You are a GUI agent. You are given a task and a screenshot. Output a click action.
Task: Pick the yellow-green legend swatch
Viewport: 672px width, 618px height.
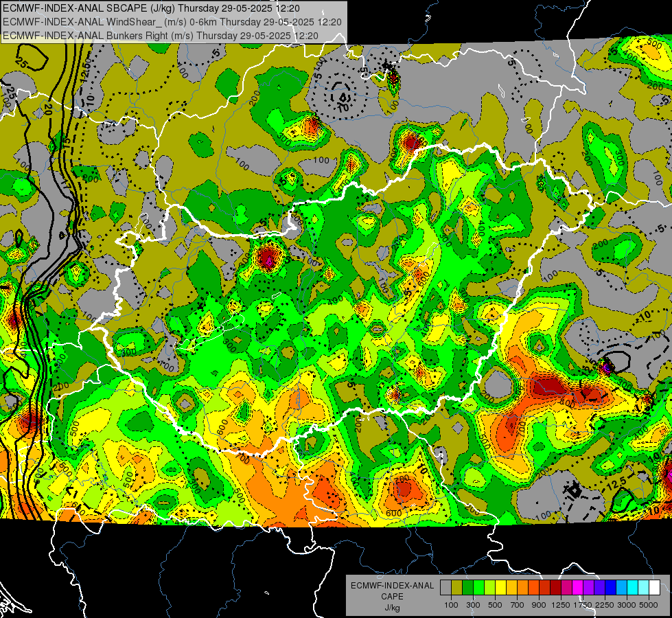coord(490,588)
